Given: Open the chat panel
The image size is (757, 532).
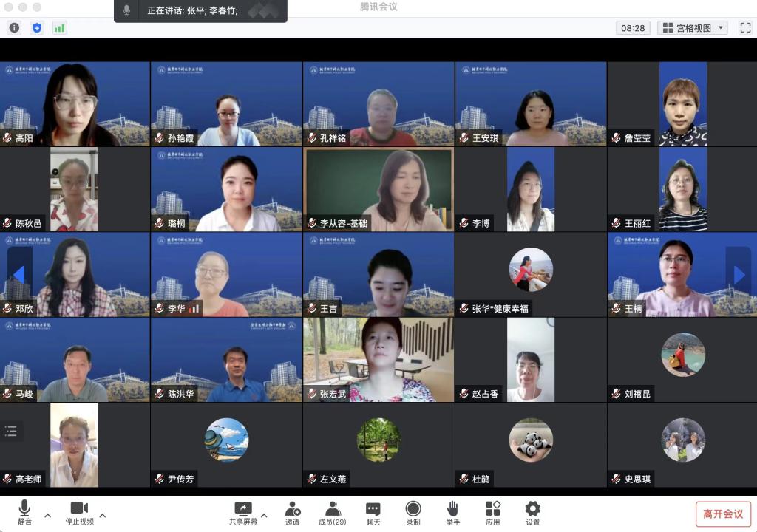Looking at the screenshot, I should tap(372, 511).
